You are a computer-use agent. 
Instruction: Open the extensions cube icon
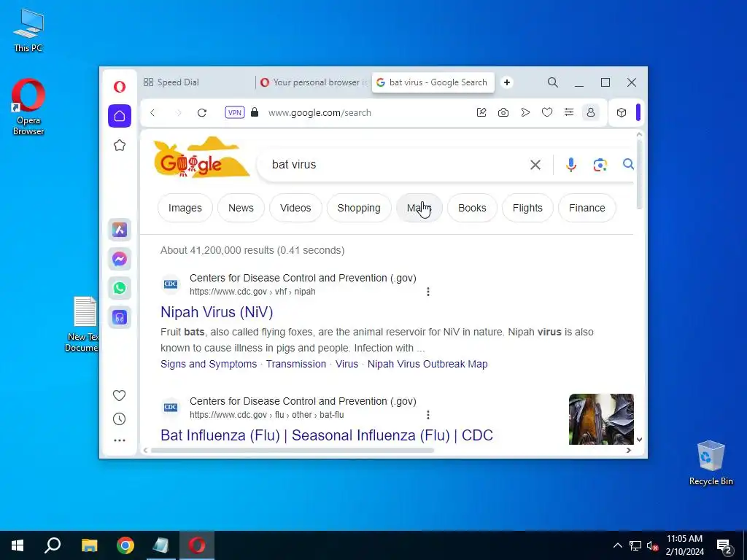point(622,112)
